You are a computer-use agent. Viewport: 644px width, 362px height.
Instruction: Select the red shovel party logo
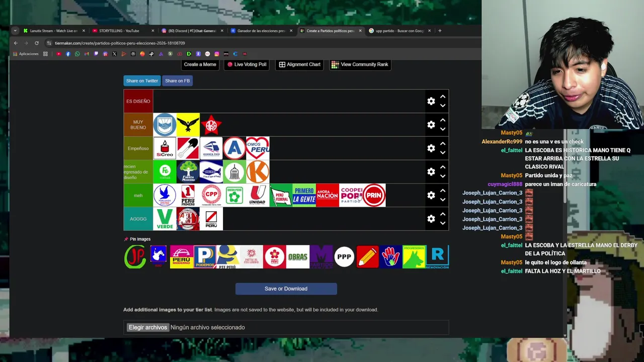(188, 148)
